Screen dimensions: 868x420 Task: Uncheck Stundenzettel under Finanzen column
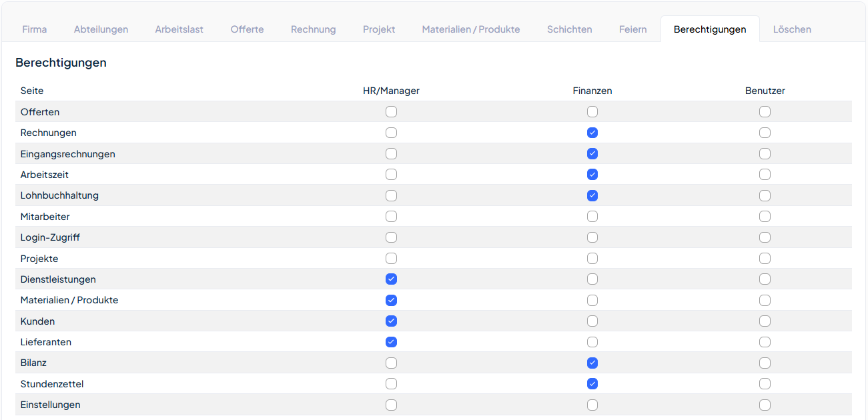[x=592, y=384]
